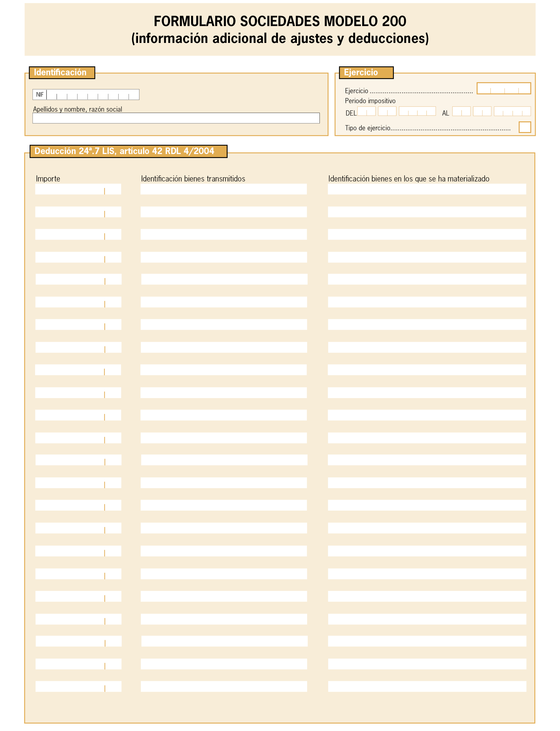Click the DEL year field
Screen dimensions: 560x731
(417, 111)
